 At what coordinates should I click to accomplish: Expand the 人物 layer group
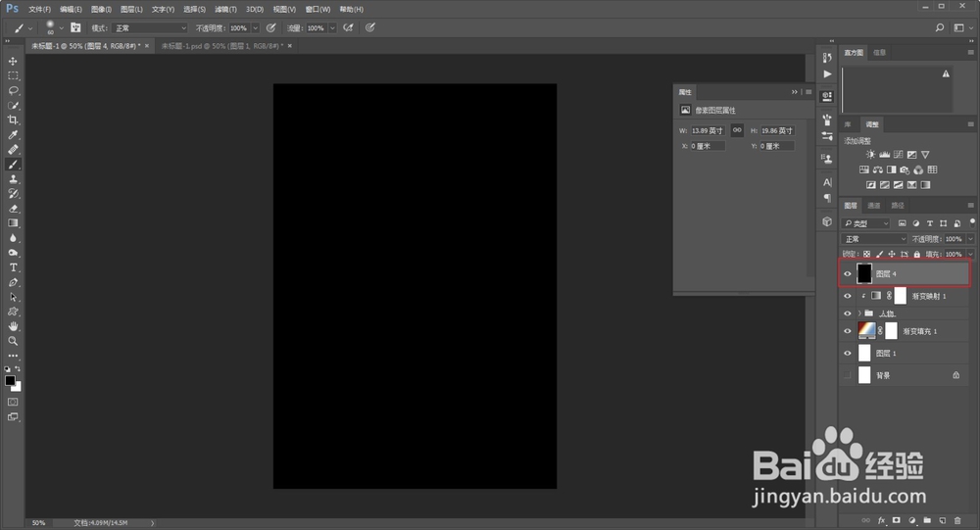pos(859,313)
